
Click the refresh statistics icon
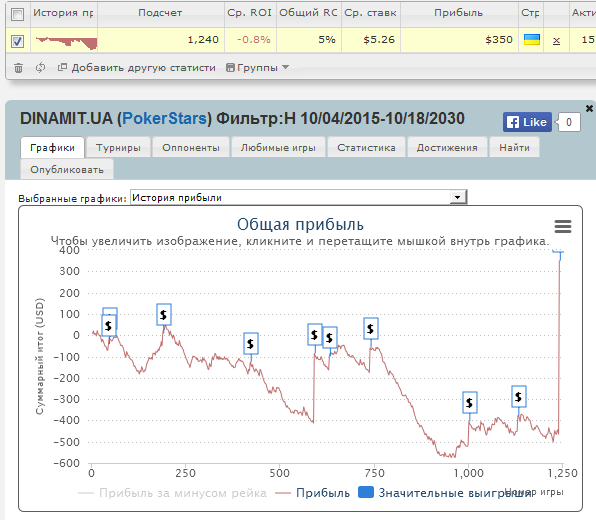40,68
